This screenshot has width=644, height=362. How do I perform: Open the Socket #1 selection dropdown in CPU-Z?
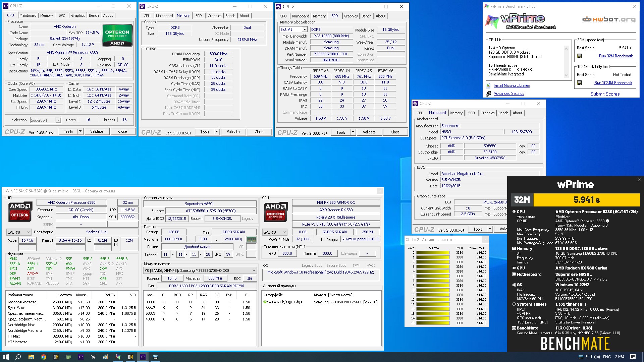pyautogui.click(x=58, y=120)
